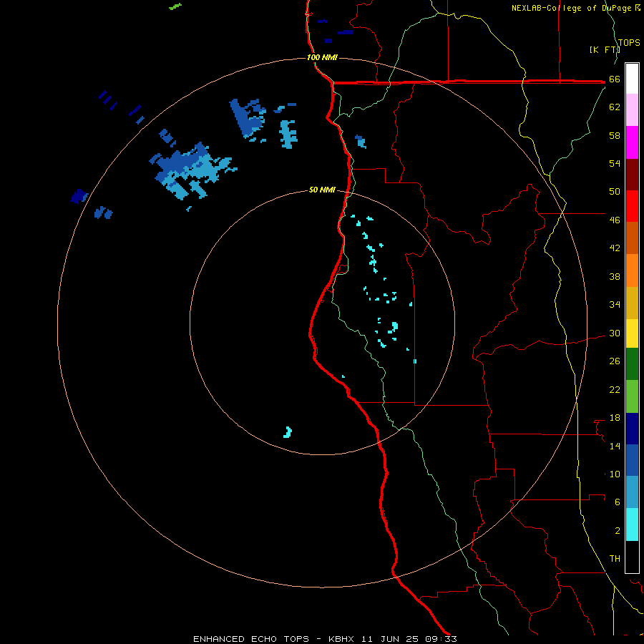The height and width of the screenshot is (644, 644).
Task: Select the light pink legend color band
Action: click(632, 109)
